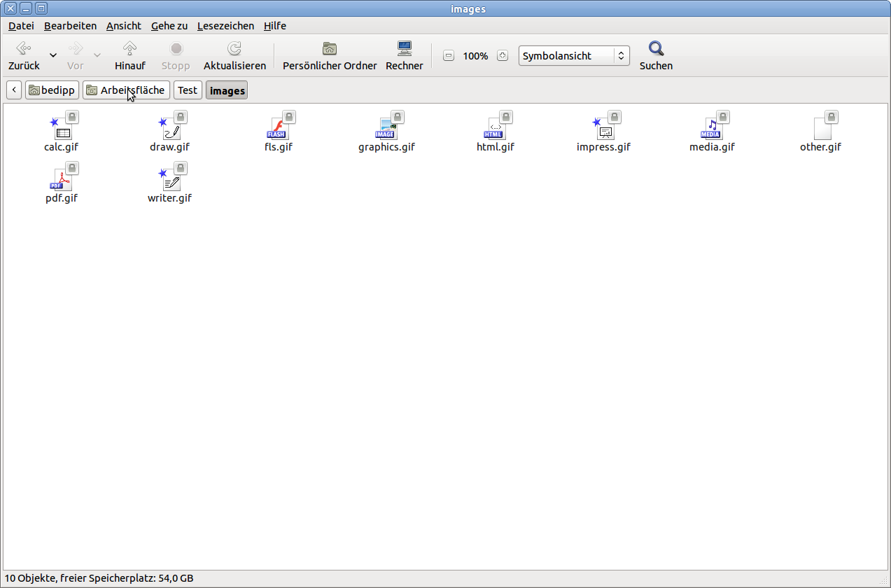Go to the Arbeitsfläche path button
The height and width of the screenshot is (588, 891).
pos(126,90)
